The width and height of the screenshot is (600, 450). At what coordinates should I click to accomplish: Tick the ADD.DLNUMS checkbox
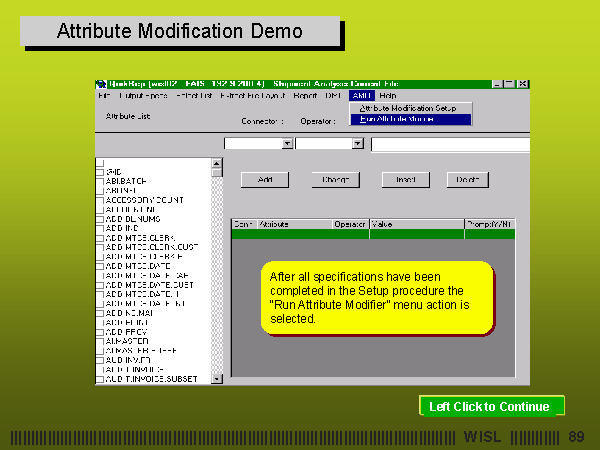(x=100, y=218)
